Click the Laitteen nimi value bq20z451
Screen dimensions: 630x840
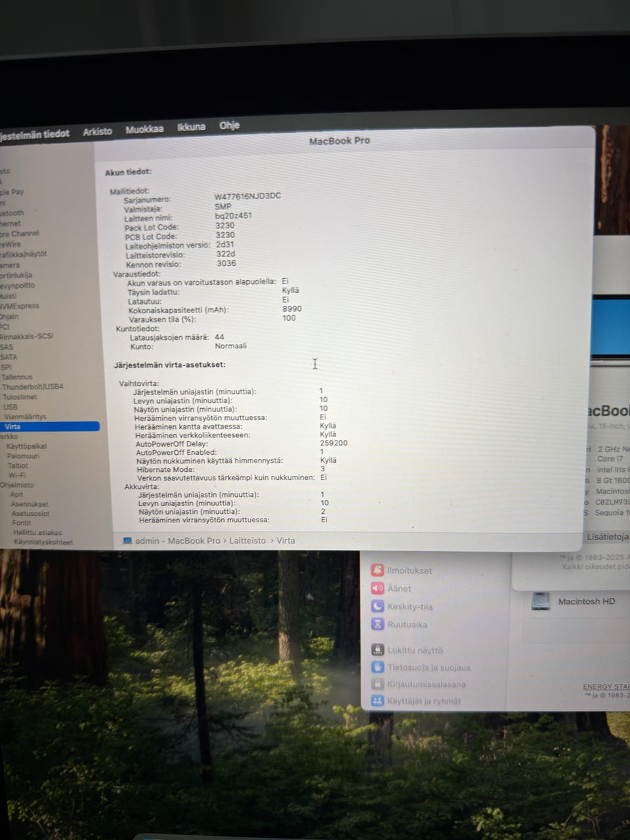(234, 215)
